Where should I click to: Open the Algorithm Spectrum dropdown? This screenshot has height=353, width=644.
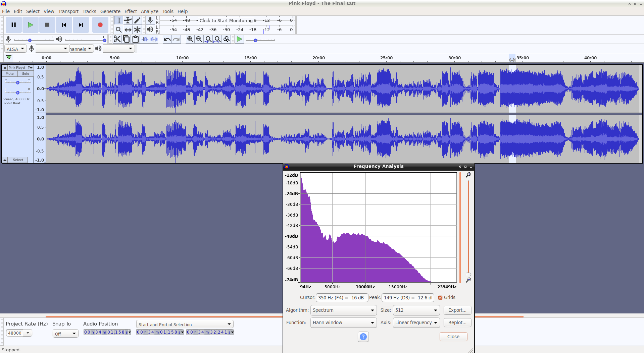[x=343, y=310]
